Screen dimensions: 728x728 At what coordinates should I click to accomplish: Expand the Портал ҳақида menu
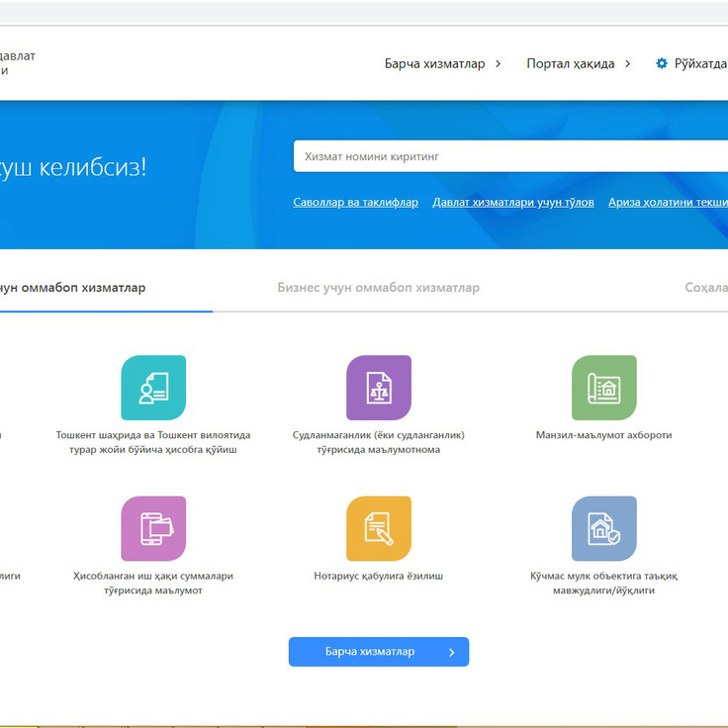point(578,63)
